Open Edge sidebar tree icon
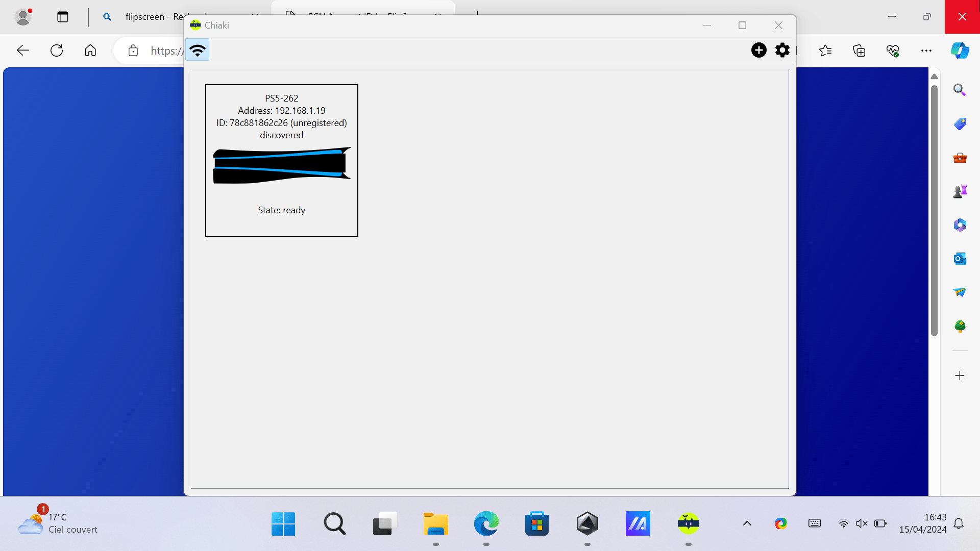The height and width of the screenshot is (551, 980). tap(960, 326)
